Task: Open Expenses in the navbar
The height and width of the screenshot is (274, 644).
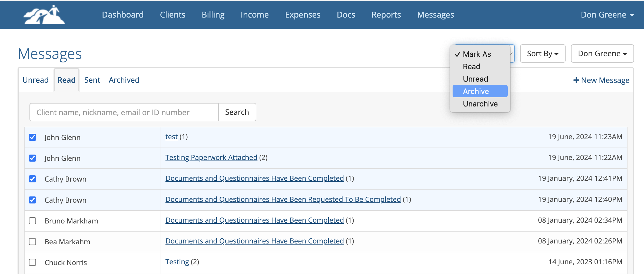Action: (x=303, y=15)
